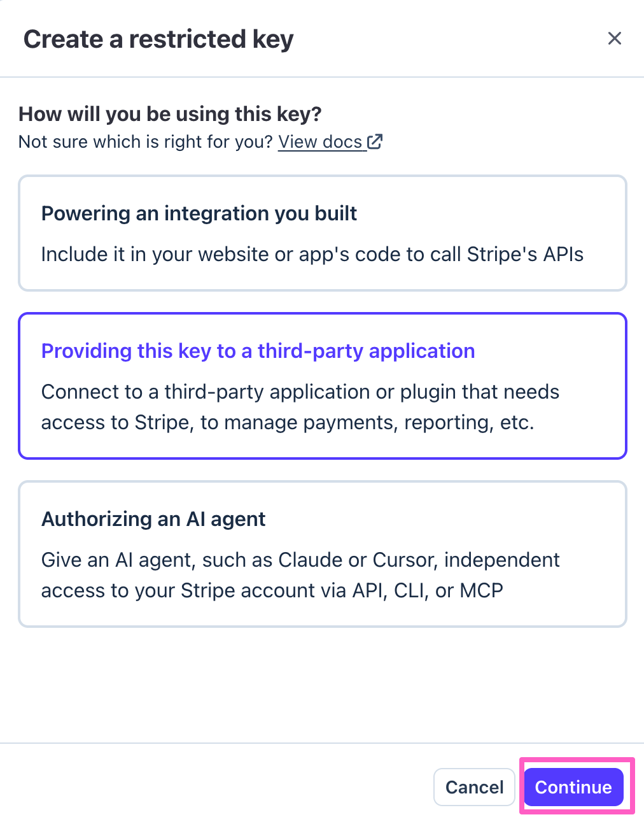
Task: Click the purple Continue button
Action: pyautogui.click(x=573, y=787)
